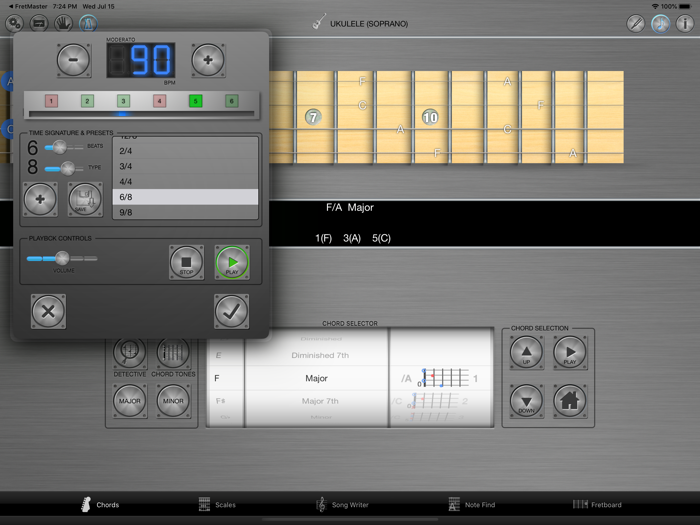Image resolution: width=700 pixels, height=525 pixels.
Task: Toggle the metronome icon in toolbar
Action: pos(88,23)
